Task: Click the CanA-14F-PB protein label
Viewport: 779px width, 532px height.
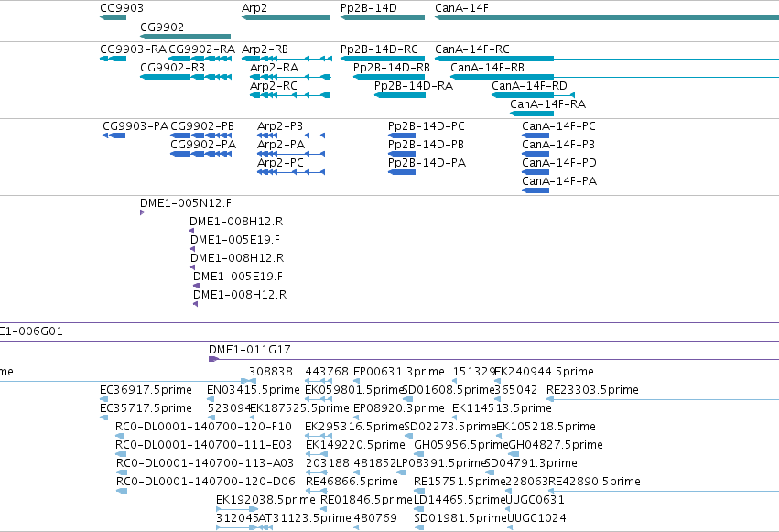Action: tap(558, 145)
